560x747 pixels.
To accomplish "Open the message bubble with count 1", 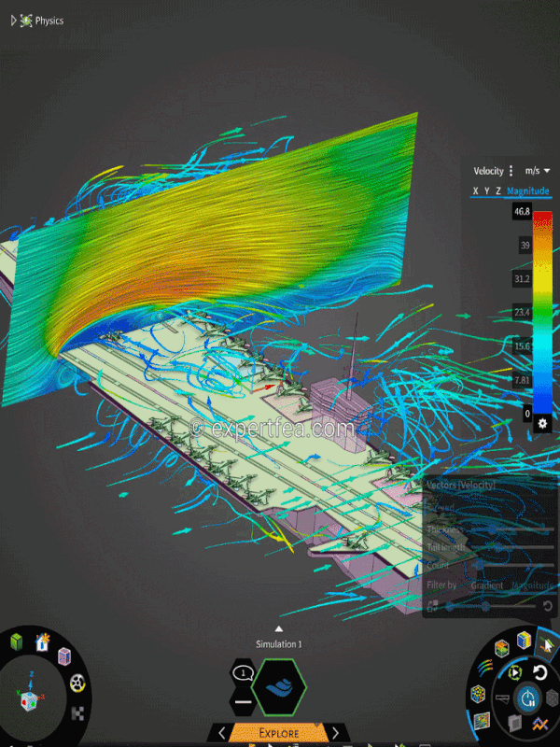I will 244,673.
